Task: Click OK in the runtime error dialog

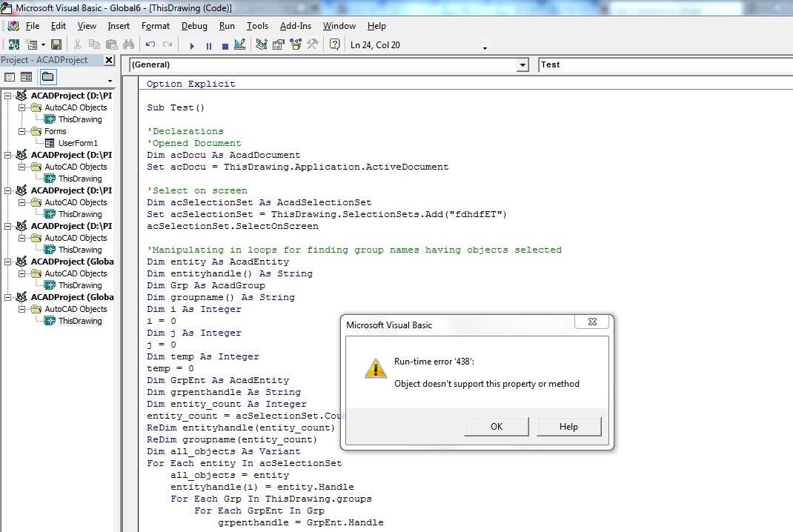Action: pyautogui.click(x=497, y=426)
